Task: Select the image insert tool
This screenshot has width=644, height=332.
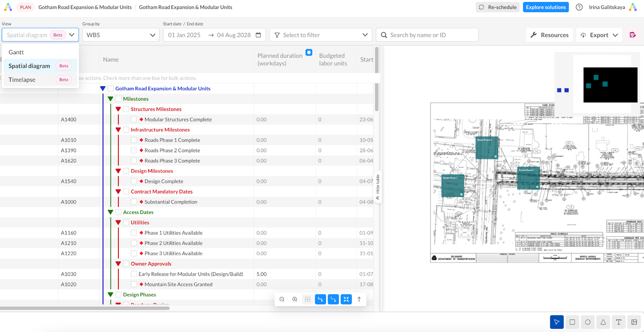Action: [634, 322]
